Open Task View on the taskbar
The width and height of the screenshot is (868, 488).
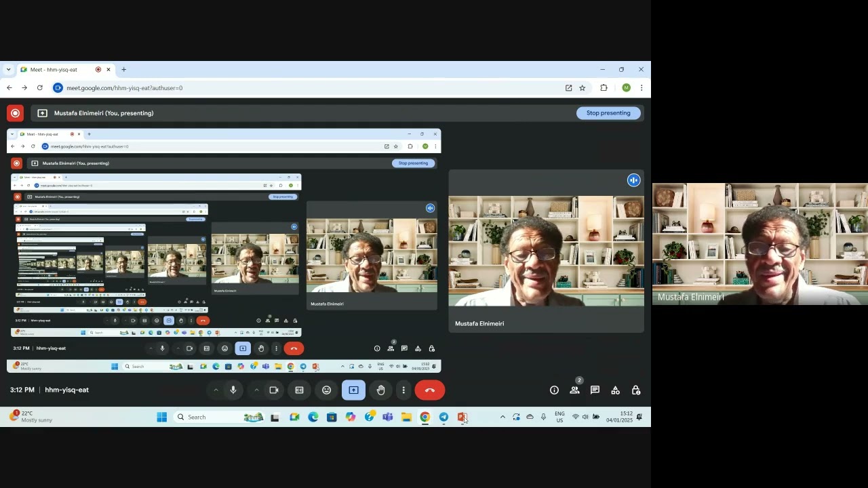tap(275, 418)
